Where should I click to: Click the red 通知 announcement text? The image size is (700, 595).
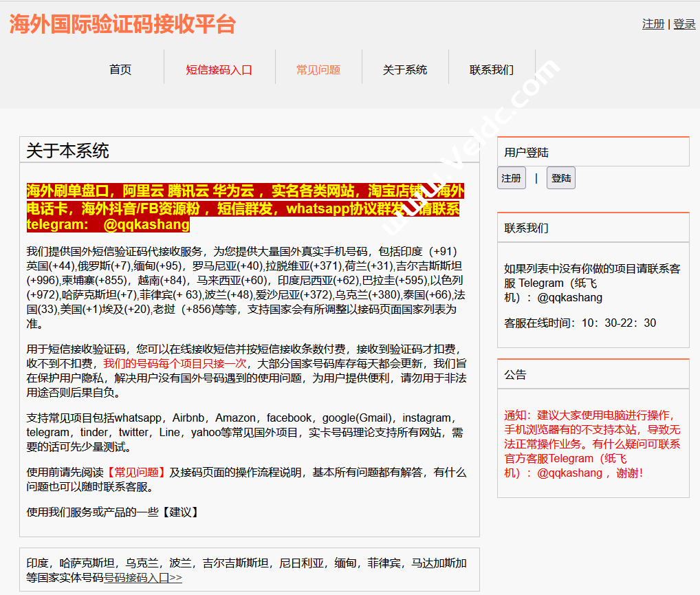click(591, 444)
